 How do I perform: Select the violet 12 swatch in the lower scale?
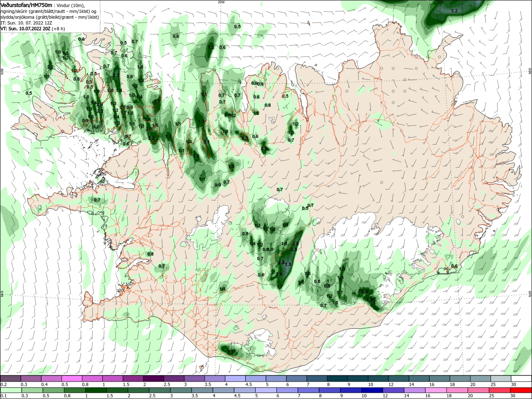coord(393,390)
